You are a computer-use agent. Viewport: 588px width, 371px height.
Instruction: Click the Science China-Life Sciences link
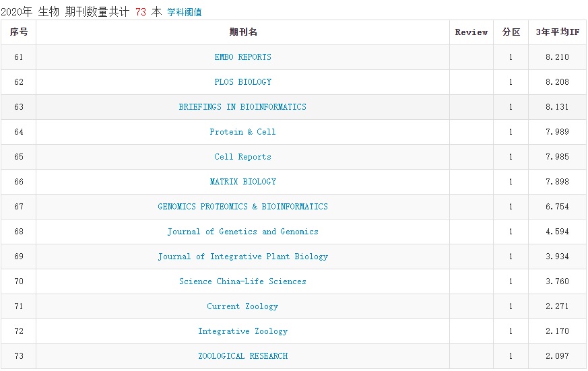(x=242, y=281)
